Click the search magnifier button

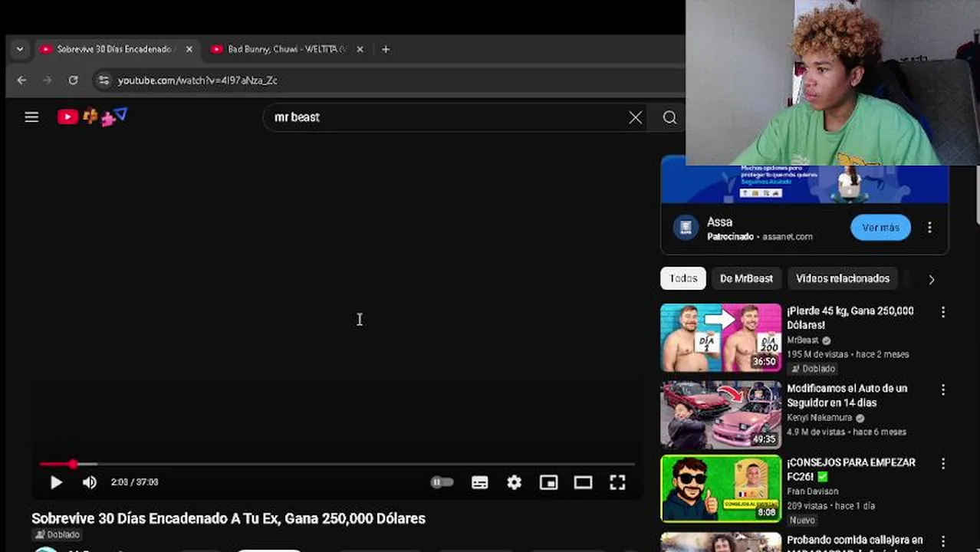tap(669, 117)
